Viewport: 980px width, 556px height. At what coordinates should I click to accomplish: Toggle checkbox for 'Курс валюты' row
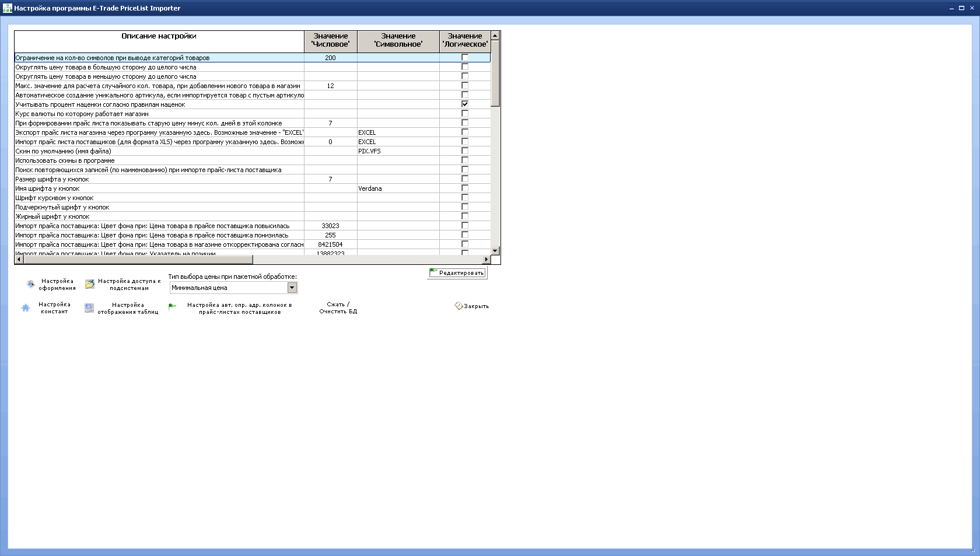point(465,113)
